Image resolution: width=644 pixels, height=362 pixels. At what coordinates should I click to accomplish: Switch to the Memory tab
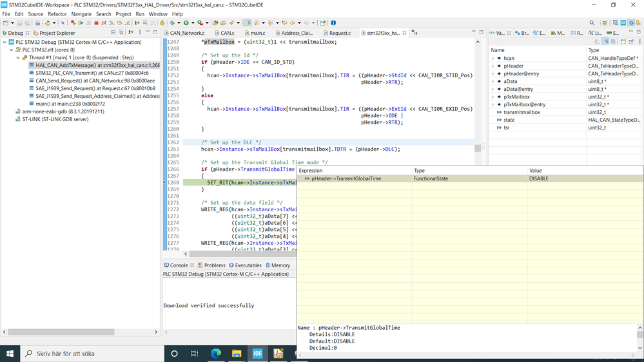point(278,265)
